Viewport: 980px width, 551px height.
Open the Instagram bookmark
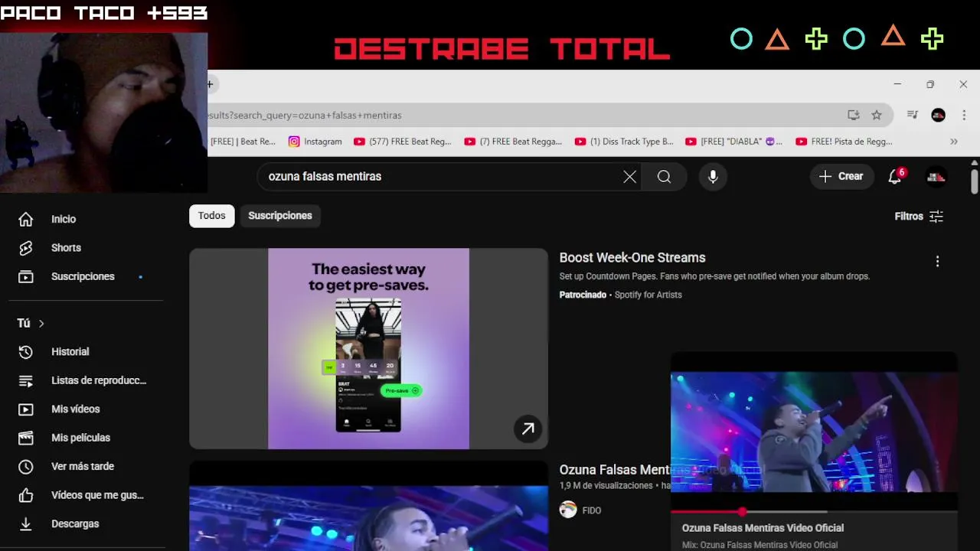point(315,142)
